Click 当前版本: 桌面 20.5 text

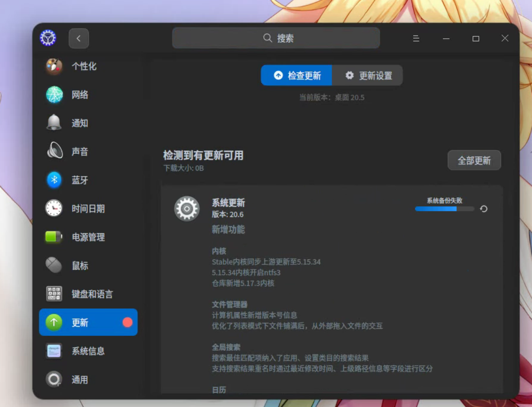pyautogui.click(x=332, y=98)
